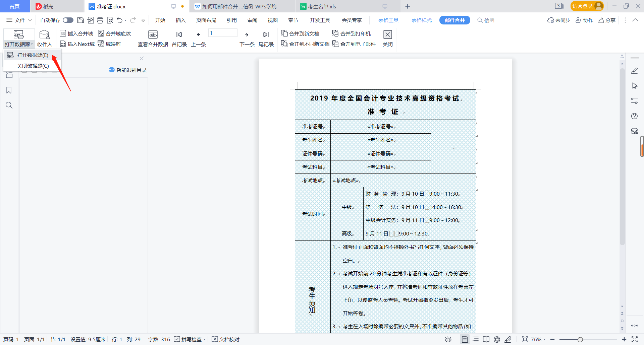Screen dimensions: 644x345
Task: Switch to the 表格样式 ribbon tab
Action: [421, 20]
